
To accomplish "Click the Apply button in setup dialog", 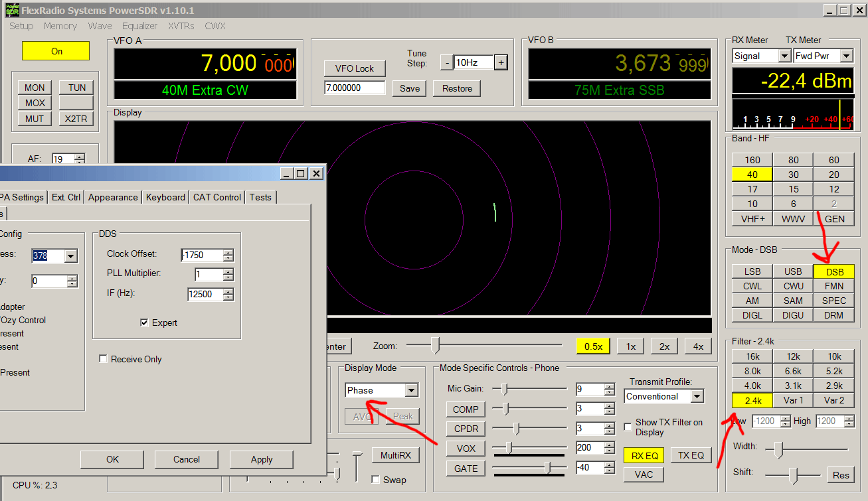I will pos(262,459).
